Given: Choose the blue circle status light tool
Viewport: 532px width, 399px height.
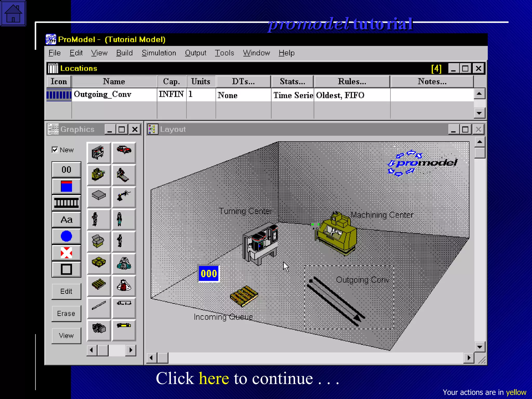Looking at the screenshot, I should pyautogui.click(x=66, y=236).
